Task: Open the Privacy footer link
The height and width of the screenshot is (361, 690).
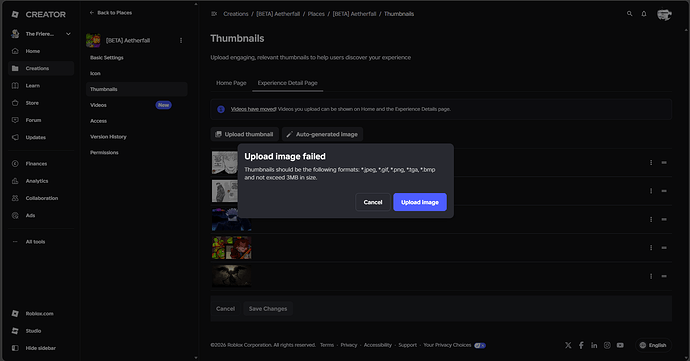Action: point(349,345)
